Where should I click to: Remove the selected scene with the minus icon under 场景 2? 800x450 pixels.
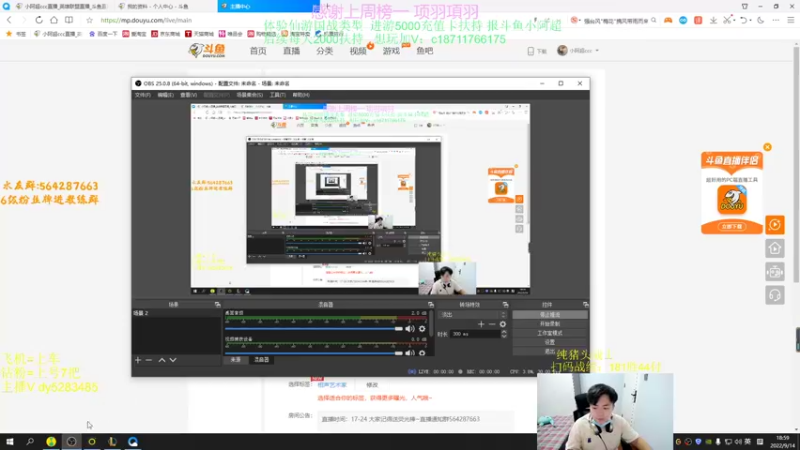pos(149,360)
